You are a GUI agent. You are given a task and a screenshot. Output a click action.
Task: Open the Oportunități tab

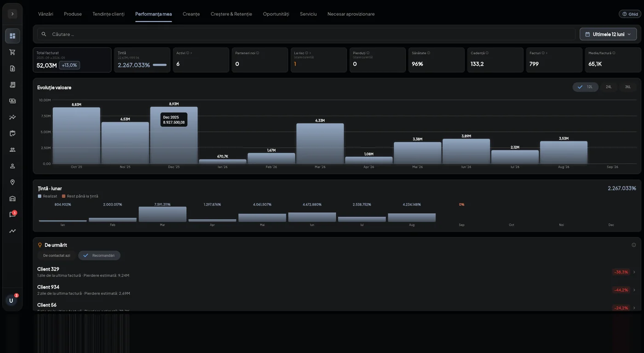[x=276, y=14]
